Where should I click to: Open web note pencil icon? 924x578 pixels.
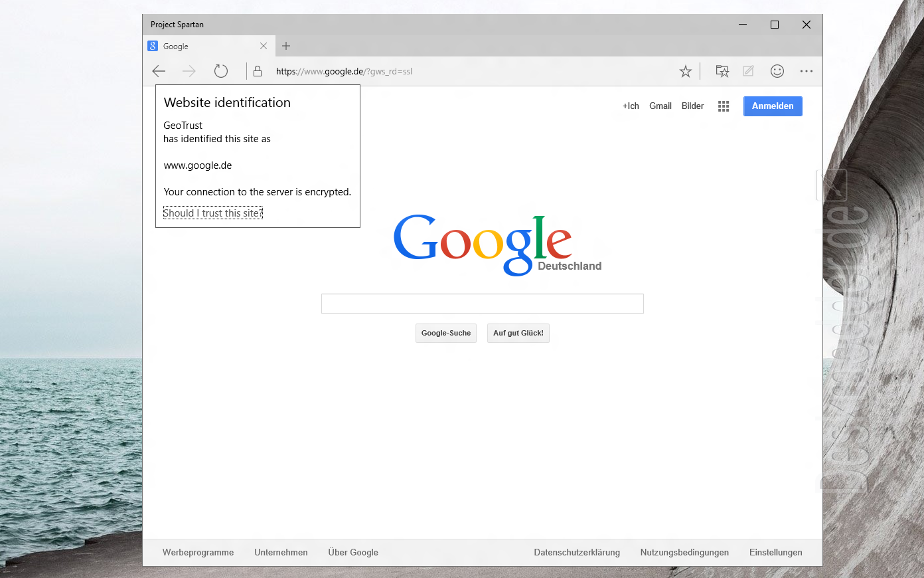748,71
